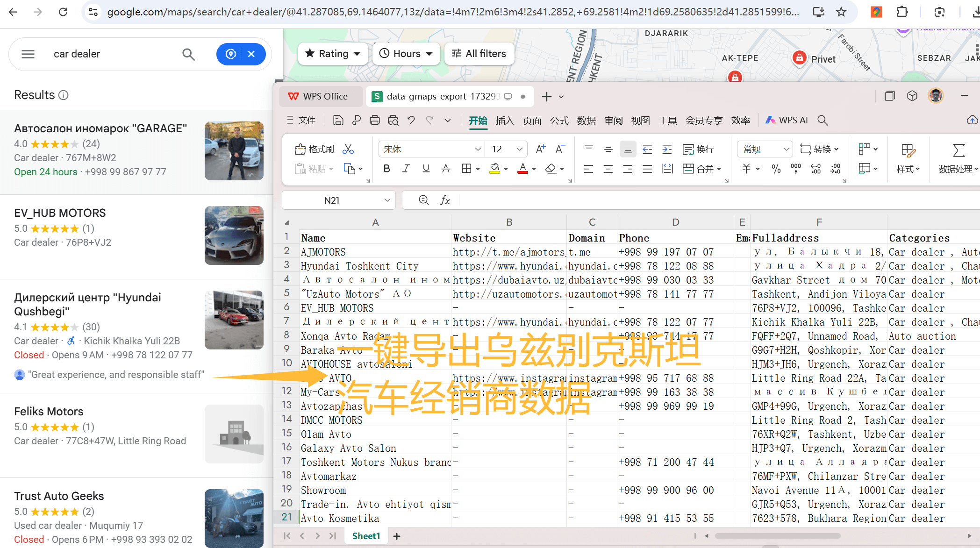Toggle strikethrough formatting
Viewport: 980px width, 548px height.
pos(446,169)
